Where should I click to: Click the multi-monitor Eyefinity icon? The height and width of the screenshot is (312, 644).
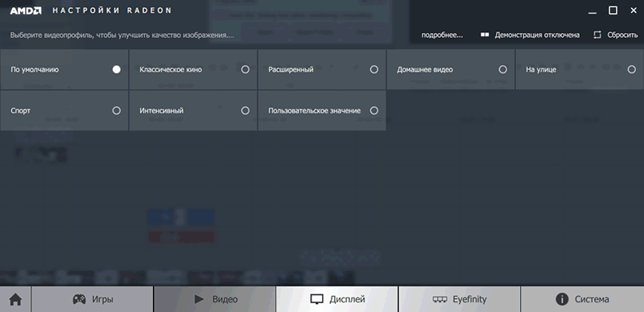[440, 299]
